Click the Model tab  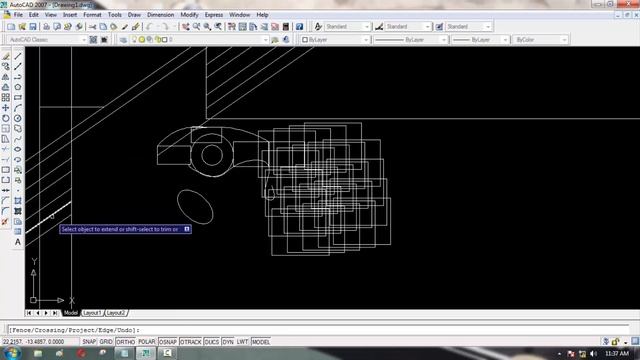[x=71, y=313]
